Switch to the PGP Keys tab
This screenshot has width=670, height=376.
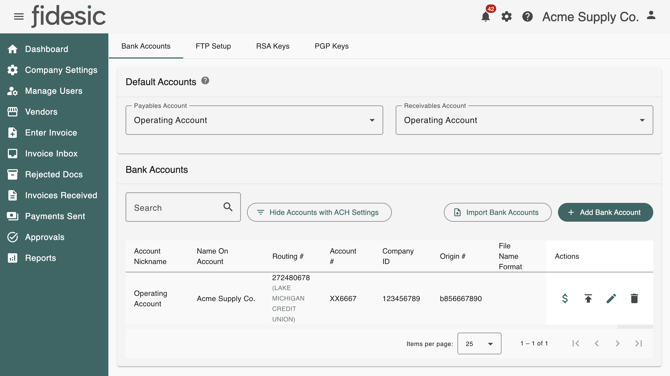coord(332,46)
